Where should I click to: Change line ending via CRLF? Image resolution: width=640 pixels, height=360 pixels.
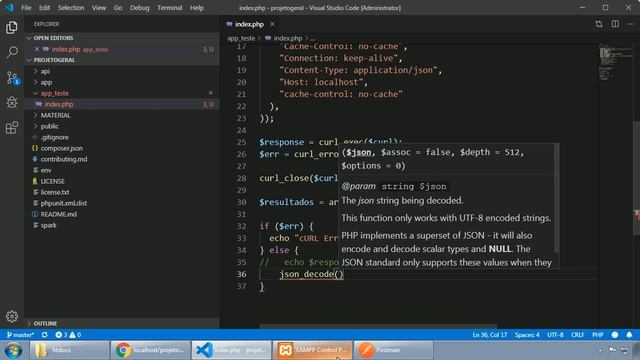pyautogui.click(x=578, y=335)
